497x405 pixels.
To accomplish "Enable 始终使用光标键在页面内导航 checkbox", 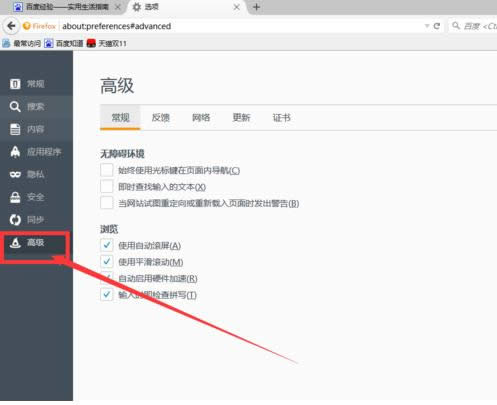I will coord(107,170).
